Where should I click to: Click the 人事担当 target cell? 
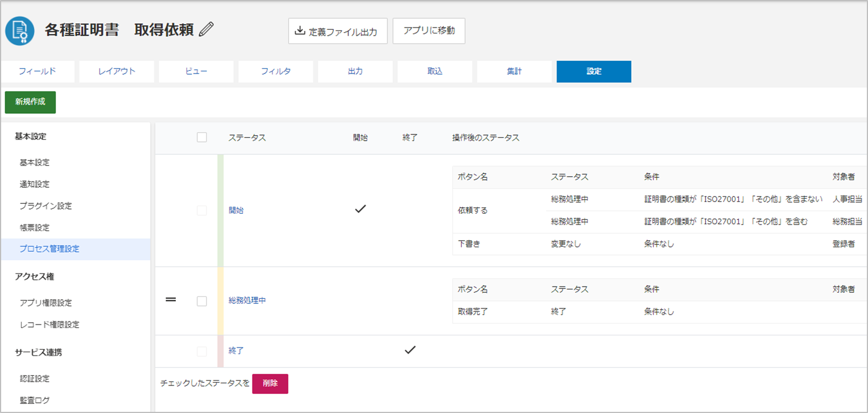click(847, 199)
